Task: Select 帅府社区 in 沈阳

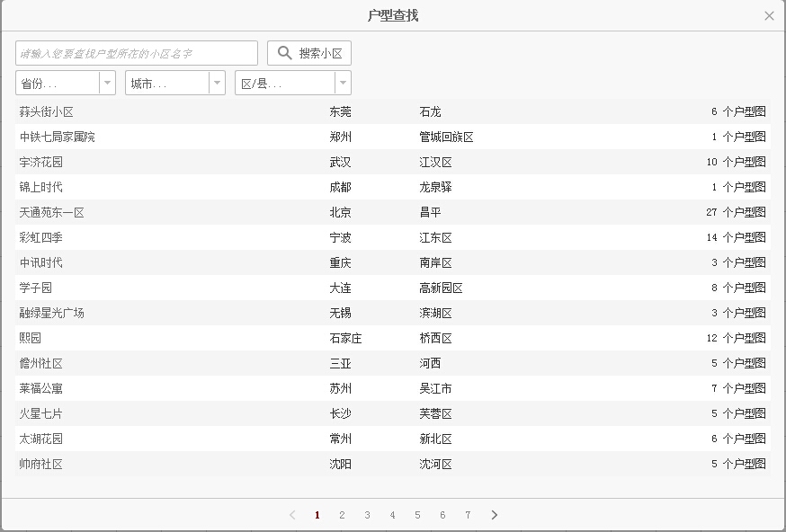Action: (x=41, y=465)
